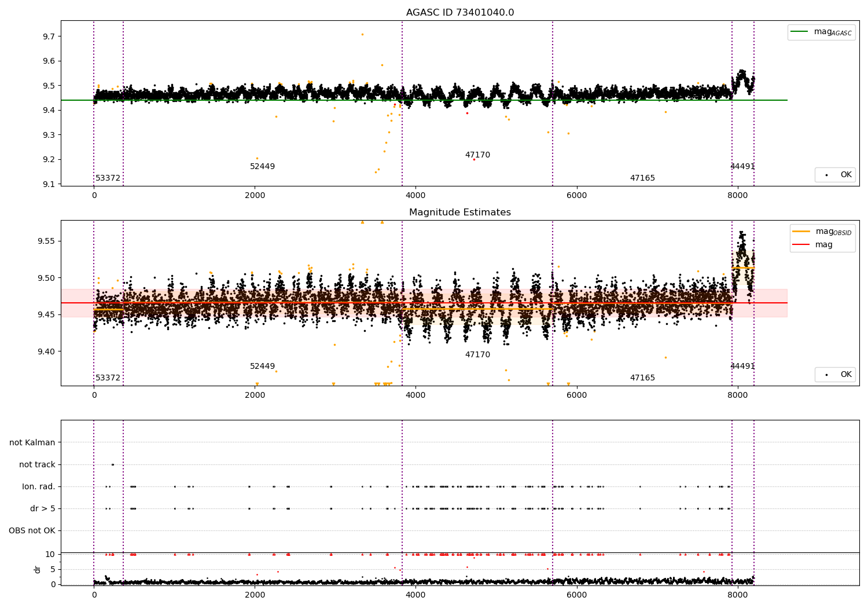868x608 pixels.
Task: Click the 9.5 y-axis tick in top plot
Action: click(x=49, y=86)
